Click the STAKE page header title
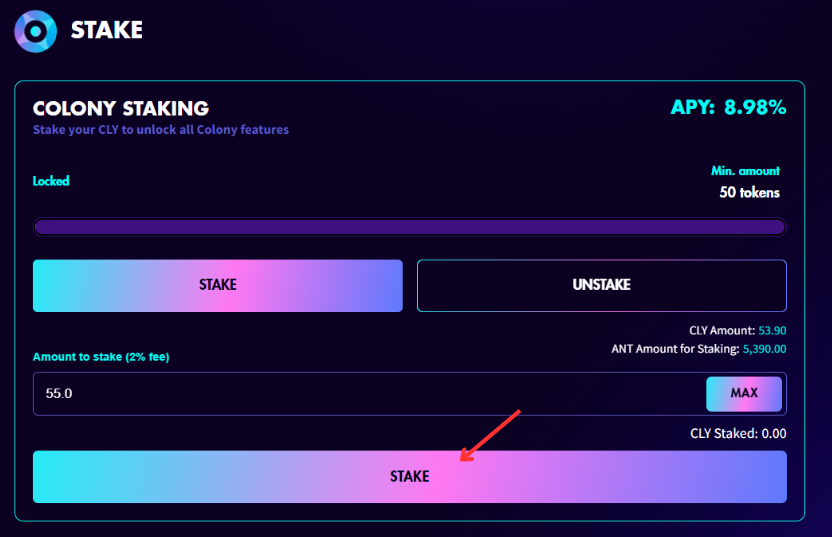Viewport: 832px width, 537px height. point(107,30)
